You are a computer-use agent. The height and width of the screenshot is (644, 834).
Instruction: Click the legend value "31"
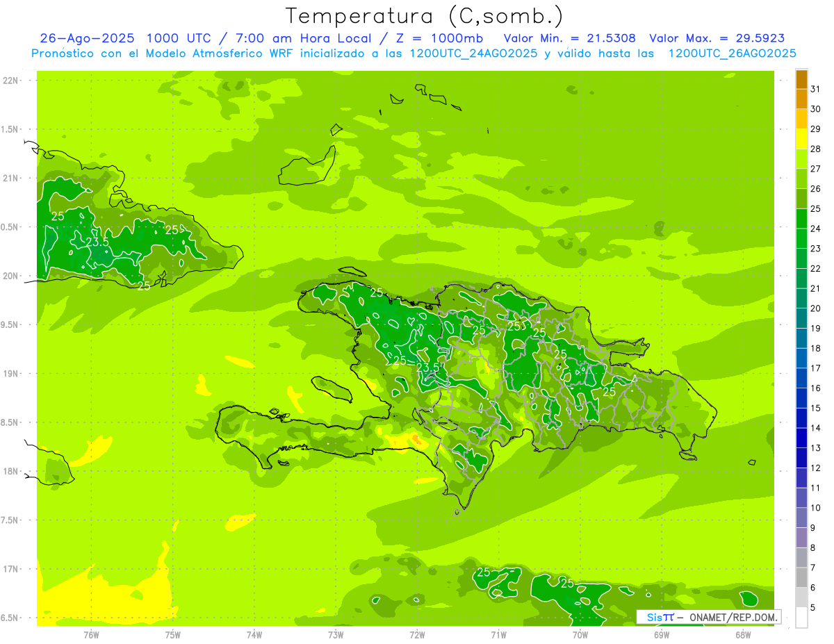point(815,89)
